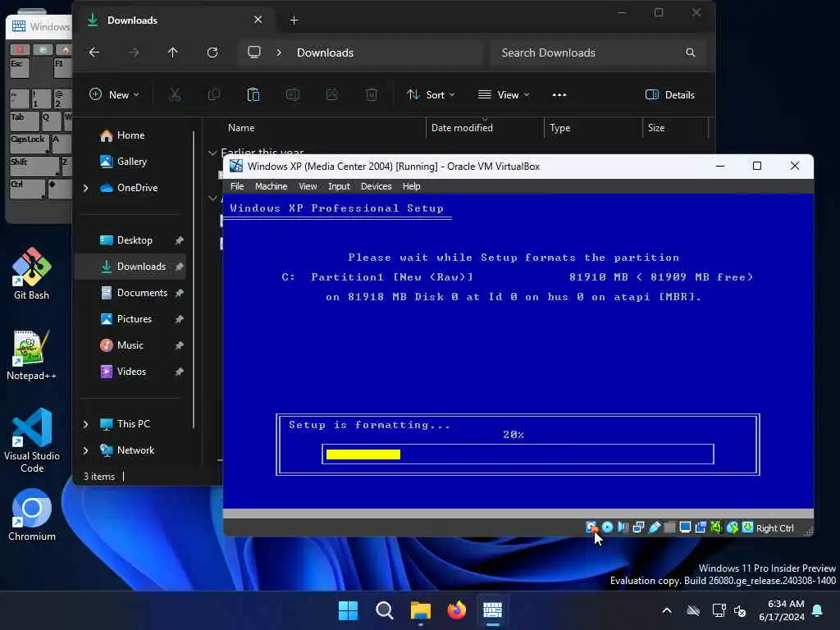Click the Share icon in Explorer toolbar

click(x=332, y=95)
